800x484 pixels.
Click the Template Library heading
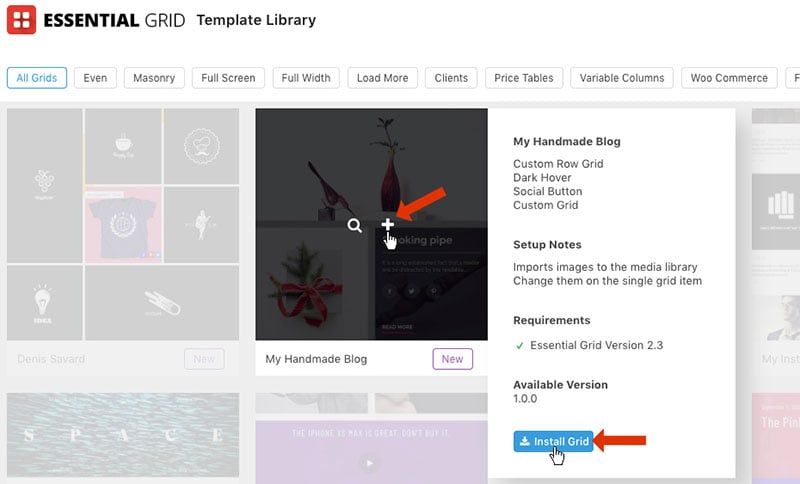tap(256, 20)
